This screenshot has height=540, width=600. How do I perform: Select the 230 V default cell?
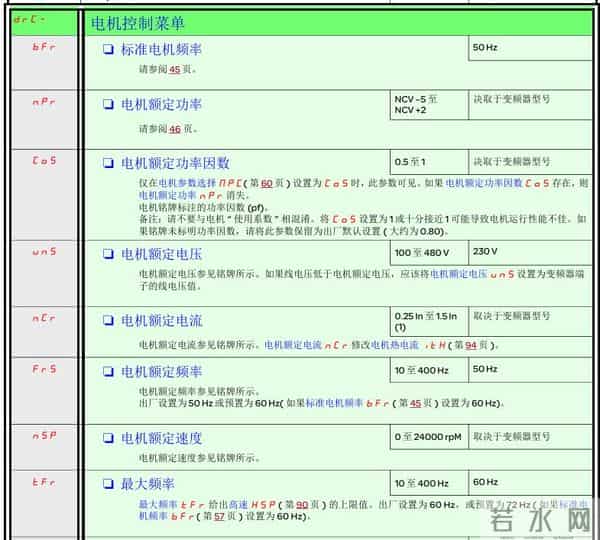point(530,253)
